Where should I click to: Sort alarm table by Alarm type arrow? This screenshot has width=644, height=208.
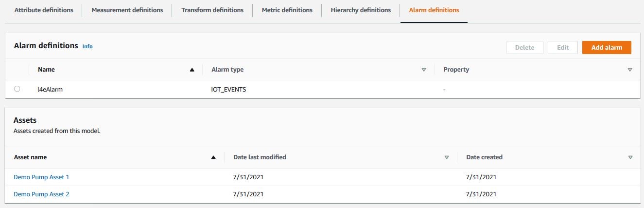(424, 70)
